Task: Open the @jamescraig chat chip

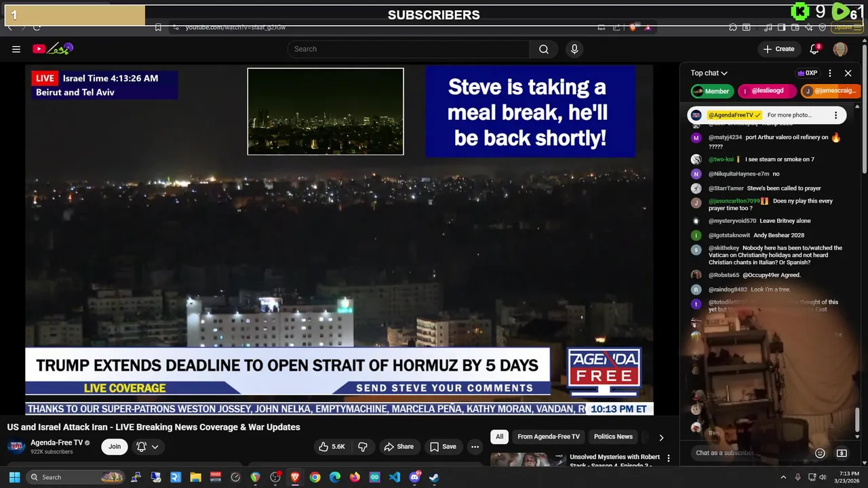Action: 829,91
